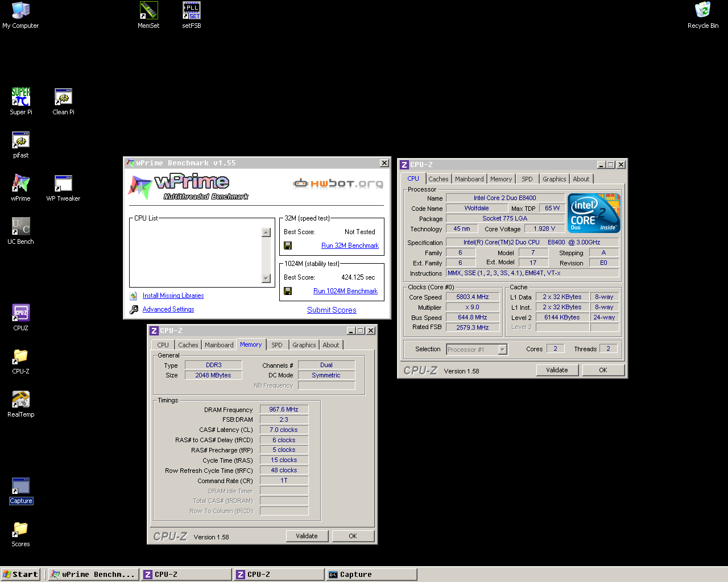The width and height of the screenshot is (728, 582).
Task: Open Advanced Settings link
Action: coord(168,309)
